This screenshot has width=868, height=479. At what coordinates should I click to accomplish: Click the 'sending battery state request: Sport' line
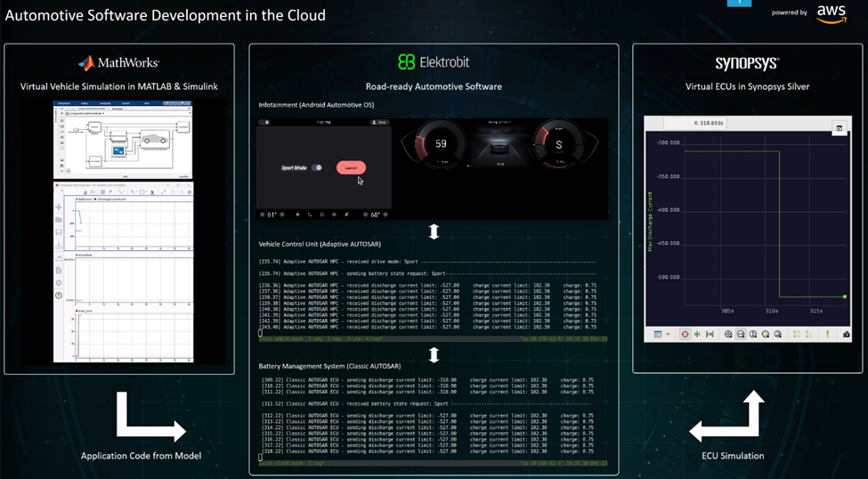427,273
